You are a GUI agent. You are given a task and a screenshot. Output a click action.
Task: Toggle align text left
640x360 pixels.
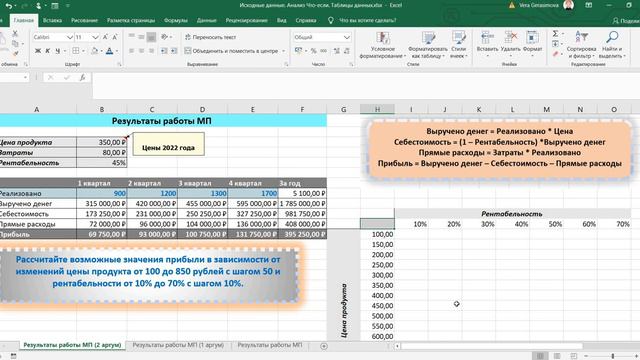[131, 51]
